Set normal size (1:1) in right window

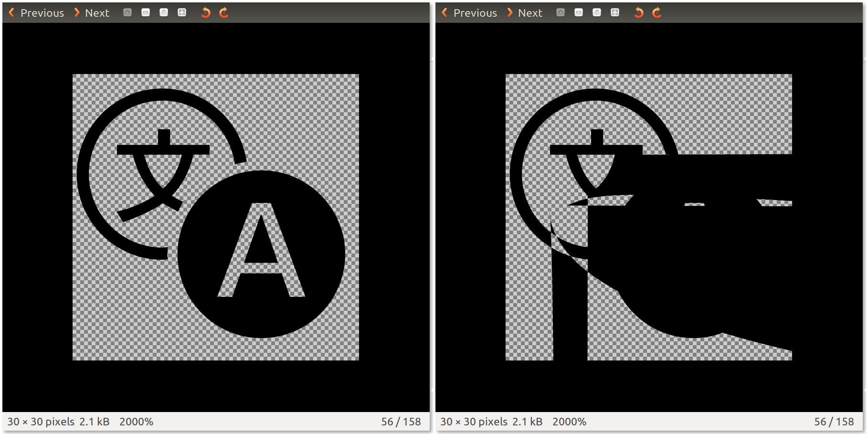[x=597, y=12]
